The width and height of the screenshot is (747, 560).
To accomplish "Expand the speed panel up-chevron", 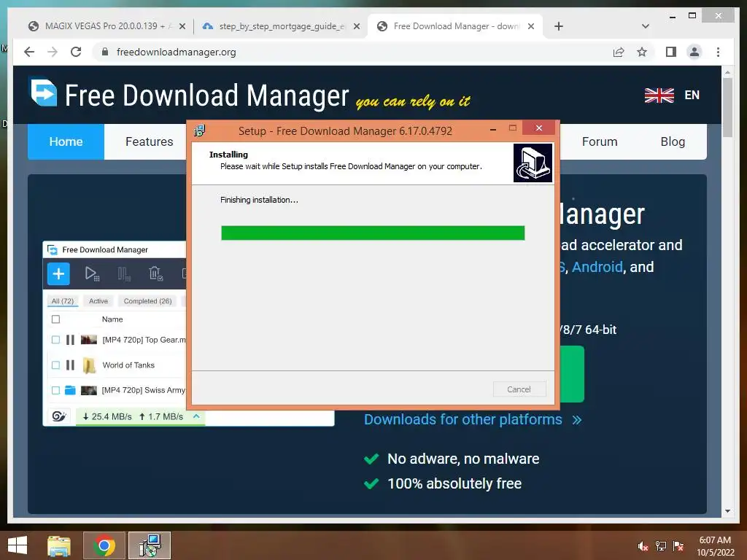I will pyautogui.click(x=196, y=416).
